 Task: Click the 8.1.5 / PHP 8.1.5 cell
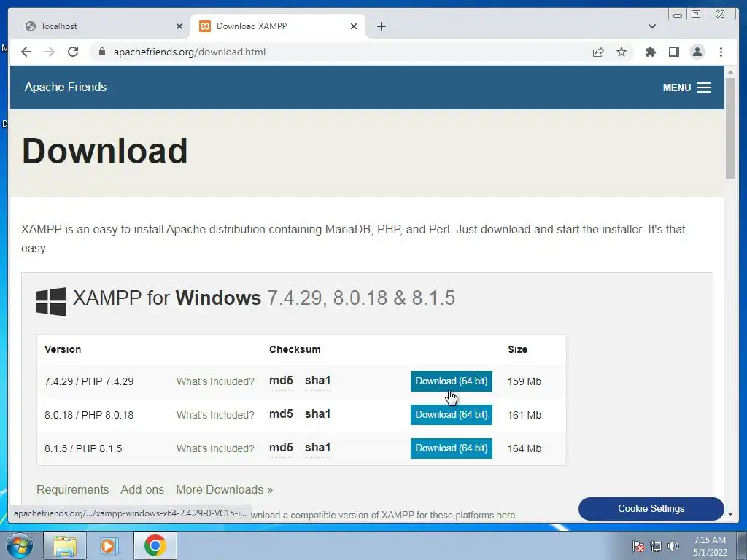83,448
